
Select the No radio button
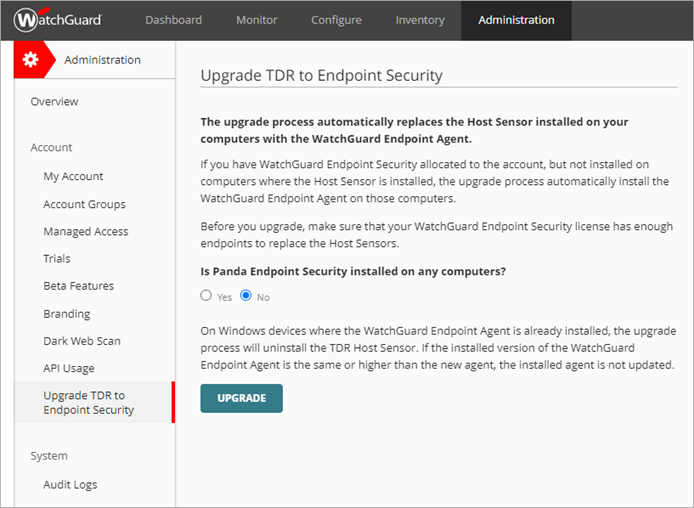tap(246, 296)
